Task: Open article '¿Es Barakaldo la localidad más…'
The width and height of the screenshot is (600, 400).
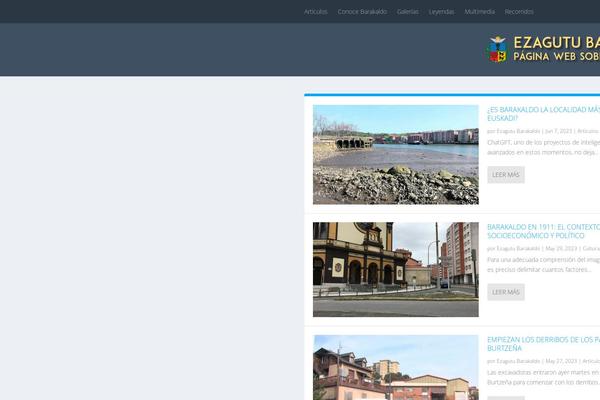Action: pyautogui.click(x=543, y=114)
